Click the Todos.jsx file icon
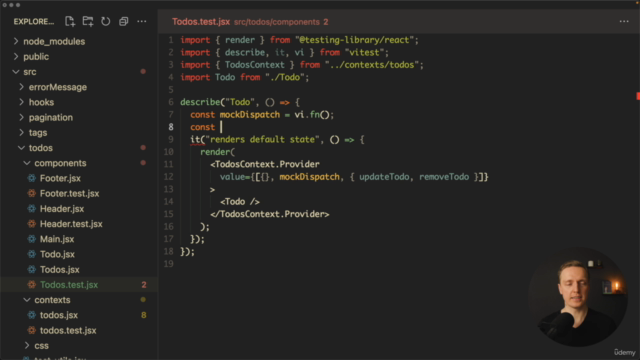Screen dimensions: 640x360 31,269
